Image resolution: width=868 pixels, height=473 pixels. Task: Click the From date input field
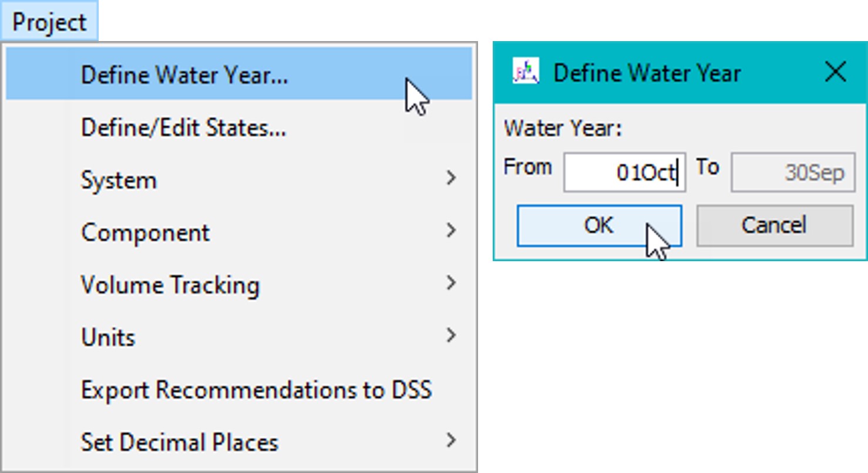(624, 173)
